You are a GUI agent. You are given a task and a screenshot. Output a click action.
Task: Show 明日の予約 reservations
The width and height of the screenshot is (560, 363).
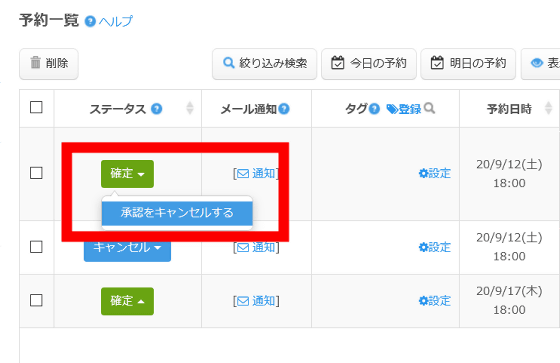(x=468, y=64)
